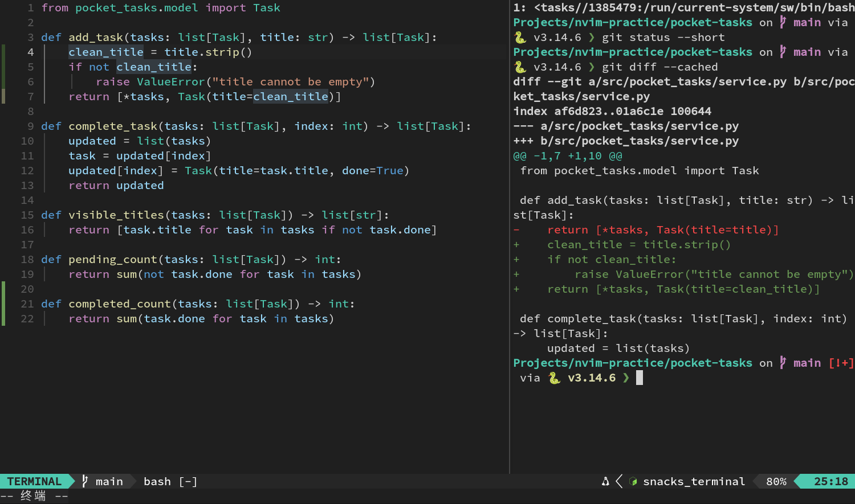Click the '-- 终端 --' mode message
The height and width of the screenshot is (504, 855).
[34, 496]
